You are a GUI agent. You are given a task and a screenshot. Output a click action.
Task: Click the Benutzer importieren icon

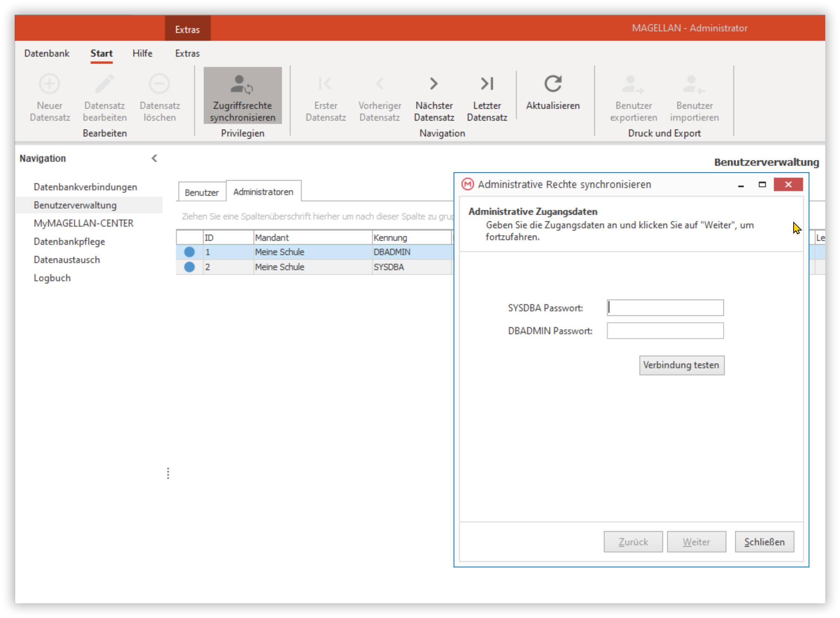pos(694,84)
